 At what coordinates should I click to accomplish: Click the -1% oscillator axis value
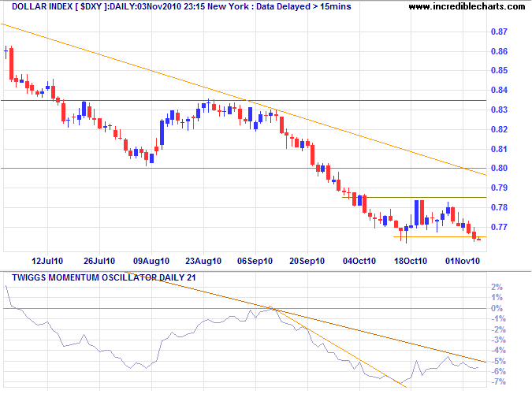[498, 318]
